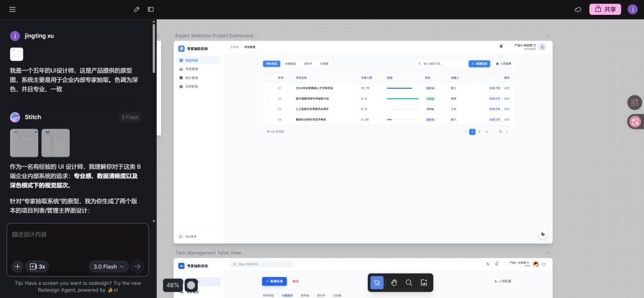Click the progress bar in row 02

402,98
